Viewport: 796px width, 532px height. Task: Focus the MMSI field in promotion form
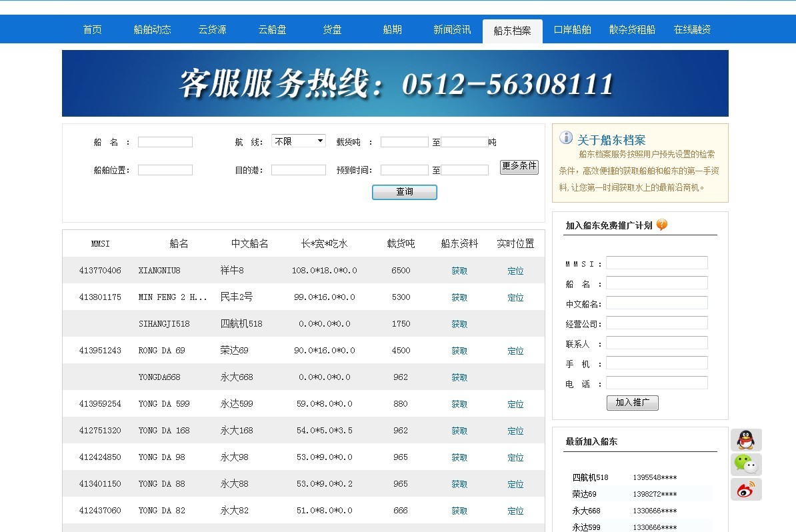coord(657,263)
